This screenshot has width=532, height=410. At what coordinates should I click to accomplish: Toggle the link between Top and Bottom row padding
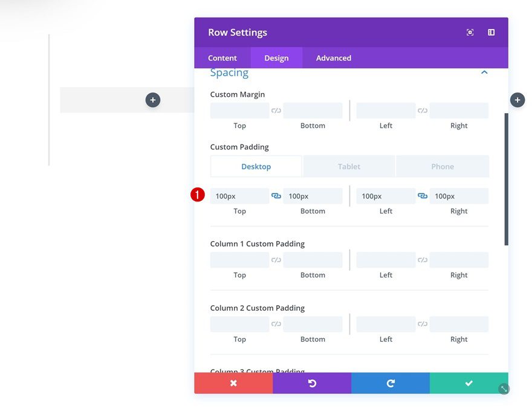tap(276, 196)
